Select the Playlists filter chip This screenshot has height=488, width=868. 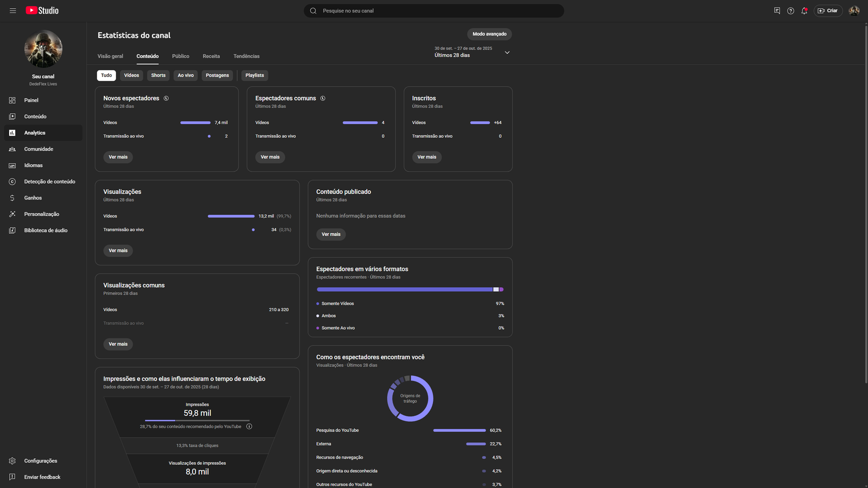(254, 75)
